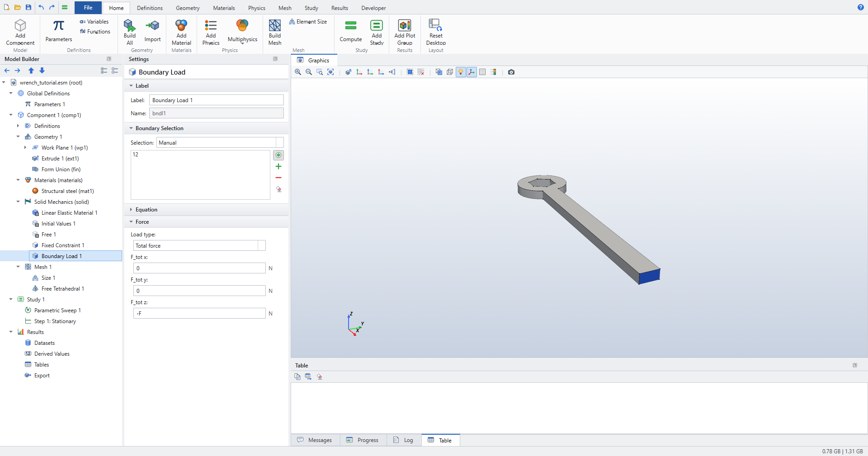Open the File menu
Image resolution: width=868 pixels, height=456 pixels.
[88, 8]
